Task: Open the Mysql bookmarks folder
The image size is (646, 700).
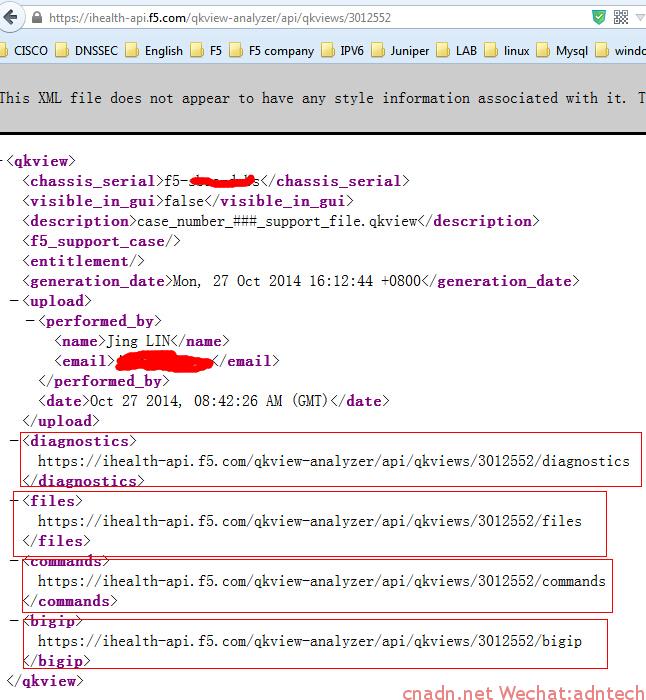Action: coord(562,50)
